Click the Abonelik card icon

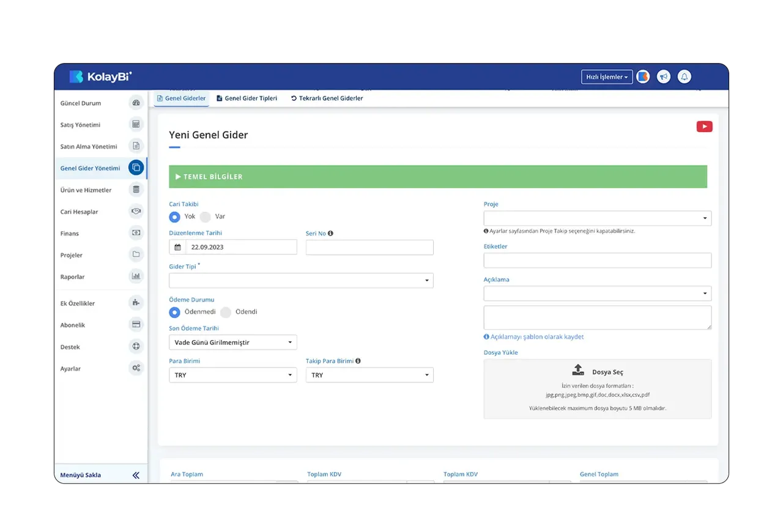(x=136, y=325)
